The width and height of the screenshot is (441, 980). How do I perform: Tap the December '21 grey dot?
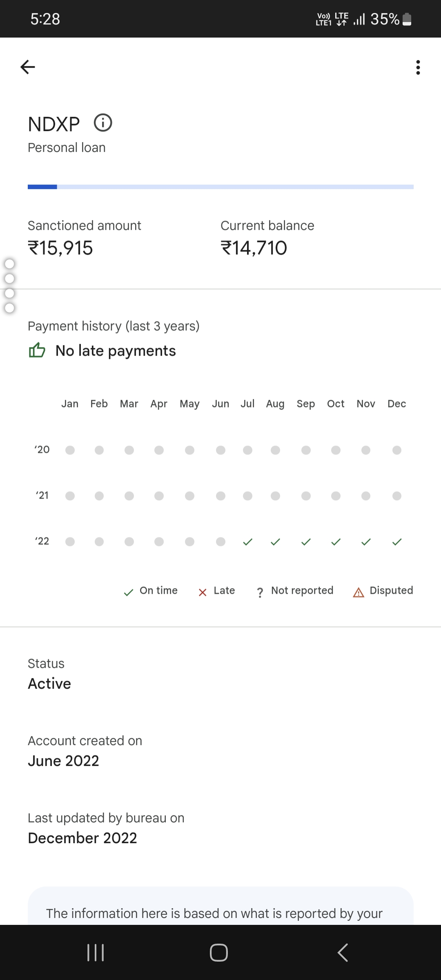click(397, 496)
